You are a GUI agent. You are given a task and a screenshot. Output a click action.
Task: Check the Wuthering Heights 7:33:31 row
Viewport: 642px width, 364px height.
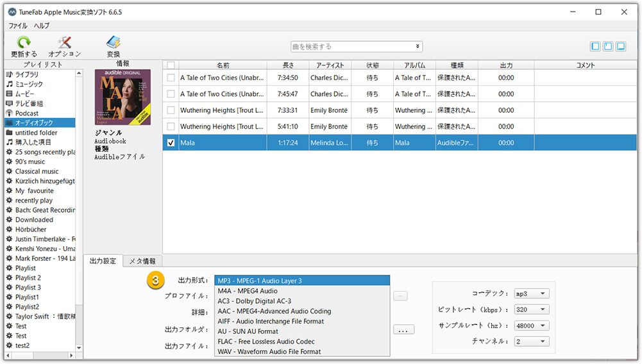171,110
